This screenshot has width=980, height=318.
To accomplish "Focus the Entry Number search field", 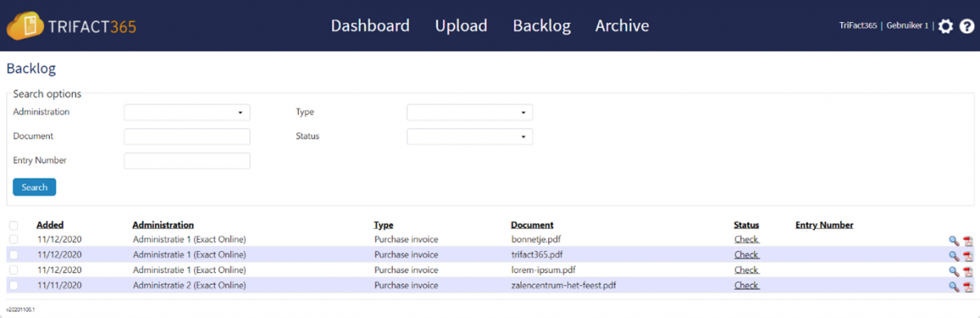I will point(187,161).
